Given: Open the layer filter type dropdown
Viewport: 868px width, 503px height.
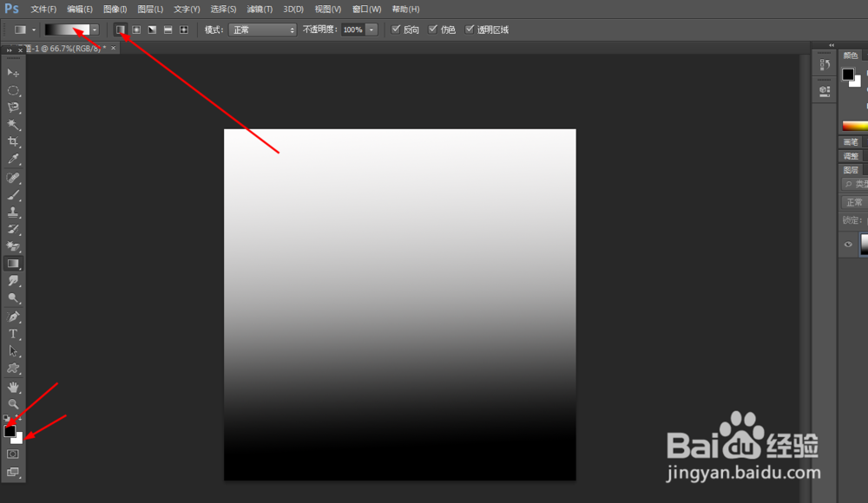Looking at the screenshot, I should coord(855,184).
